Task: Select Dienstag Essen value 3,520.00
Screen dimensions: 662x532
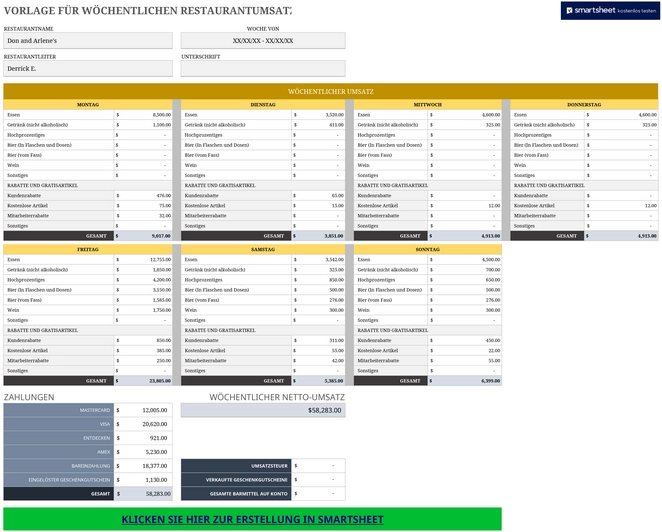Action: tap(318, 115)
